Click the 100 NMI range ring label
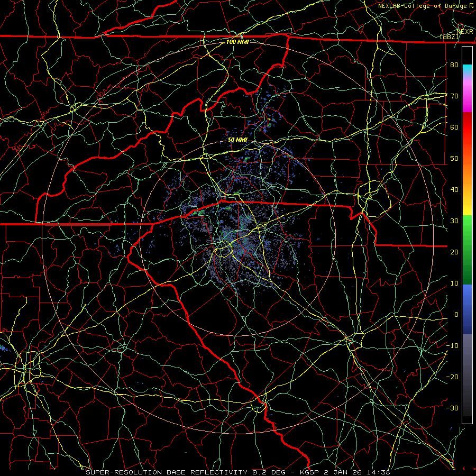476x476 pixels. (237, 42)
